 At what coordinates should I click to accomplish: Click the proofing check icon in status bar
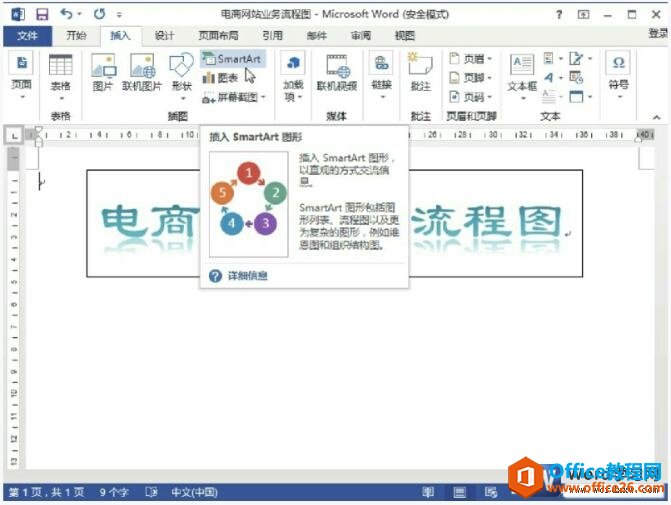pos(151,493)
